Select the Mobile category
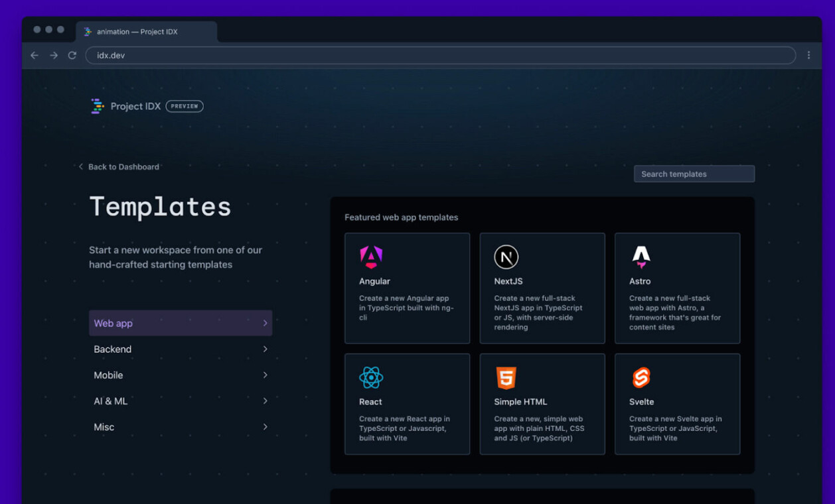This screenshot has height=504, width=835. [x=181, y=375]
